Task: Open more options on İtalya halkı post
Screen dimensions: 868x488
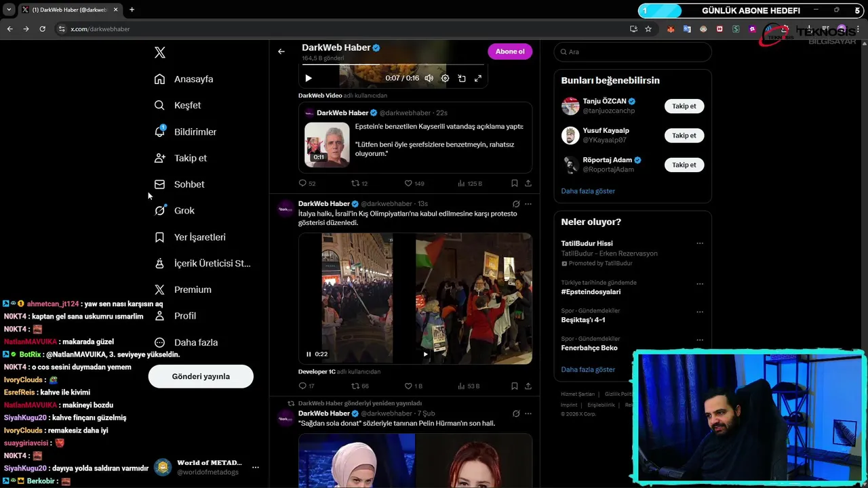Action: pos(528,204)
